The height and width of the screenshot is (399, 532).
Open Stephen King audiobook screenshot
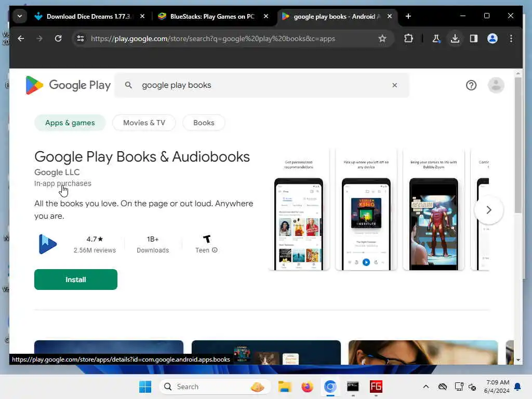366,210
